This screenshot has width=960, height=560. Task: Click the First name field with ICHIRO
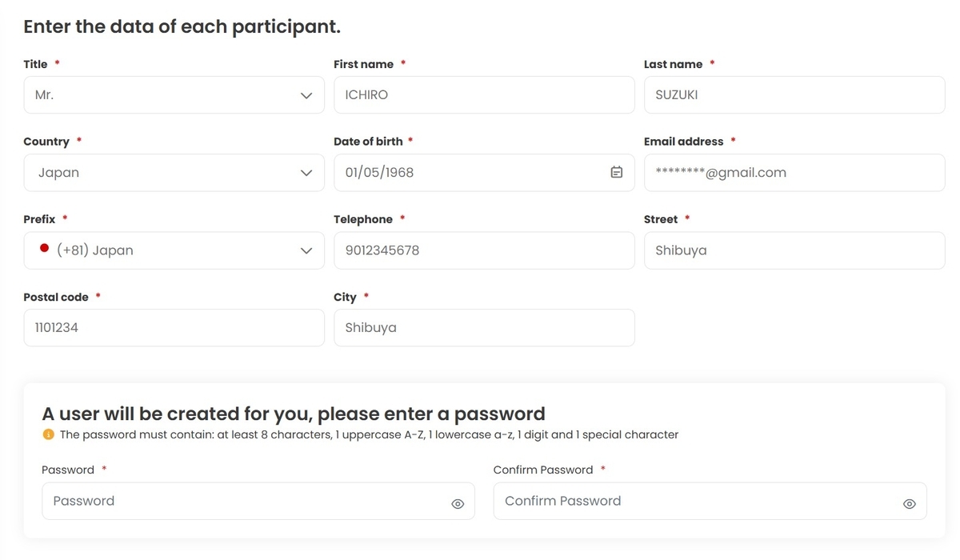point(484,94)
